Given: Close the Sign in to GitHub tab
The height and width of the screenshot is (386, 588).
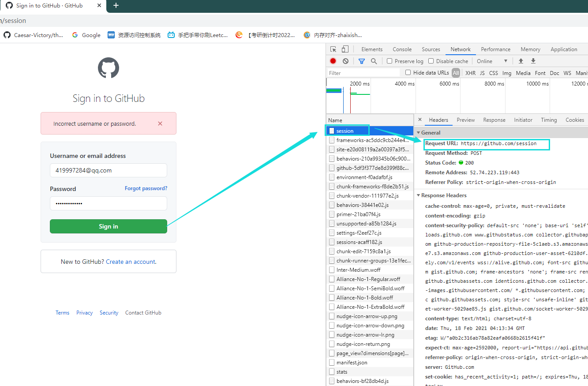Looking at the screenshot, I should point(99,6).
